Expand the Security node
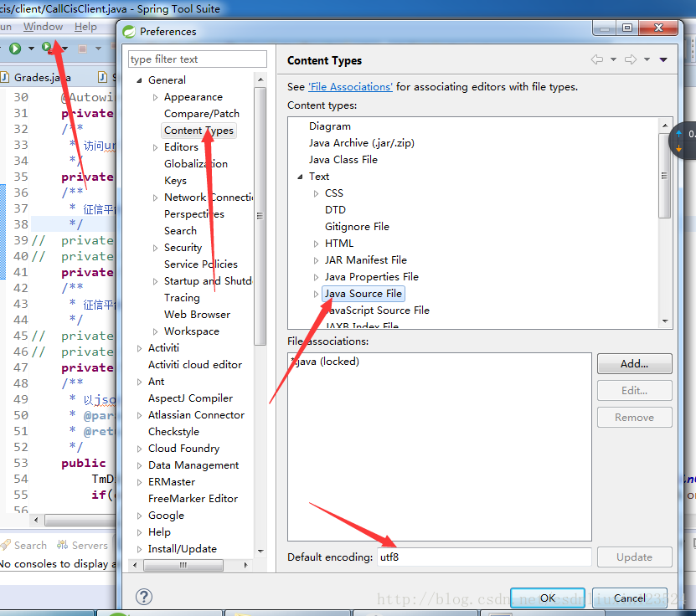Image resolution: width=696 pixels, height=616 pixels. tap(155, 248)
